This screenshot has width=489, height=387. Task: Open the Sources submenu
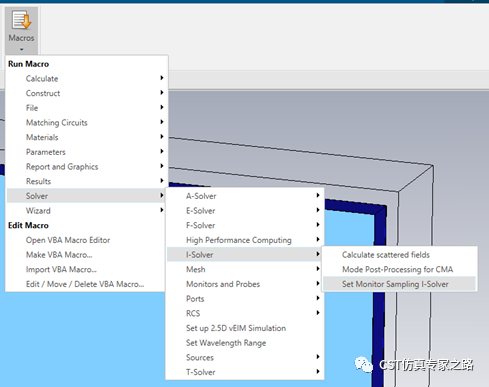click(x=245, y=357)
